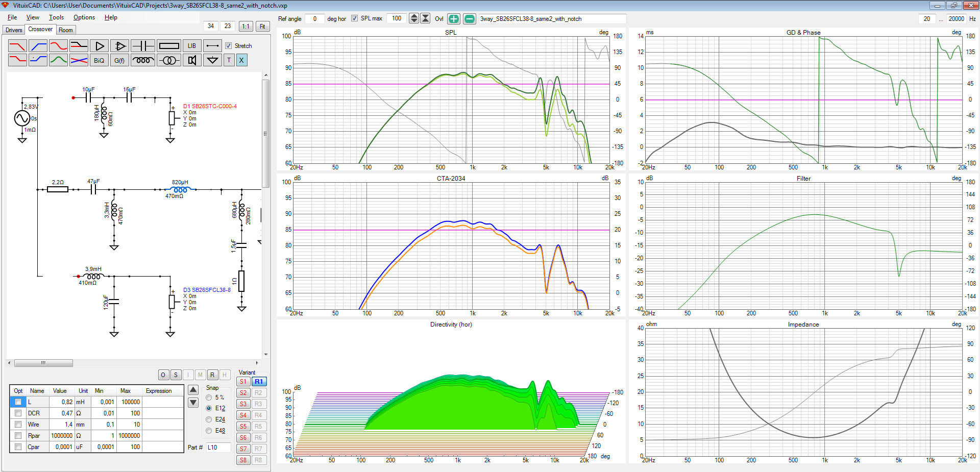Viewport: 980px width, 472px height.
Task: Insert a green peak/band-pass filter
Action: pos(58,60)
